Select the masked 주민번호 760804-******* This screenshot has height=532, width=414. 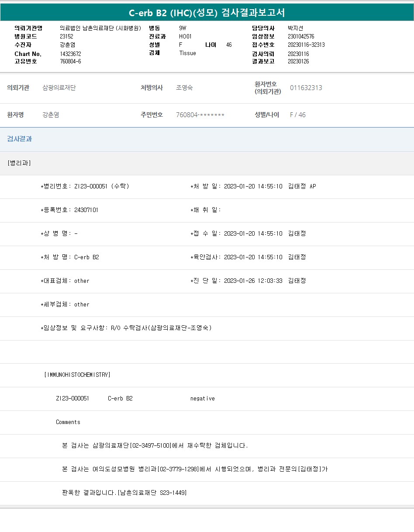200,115
